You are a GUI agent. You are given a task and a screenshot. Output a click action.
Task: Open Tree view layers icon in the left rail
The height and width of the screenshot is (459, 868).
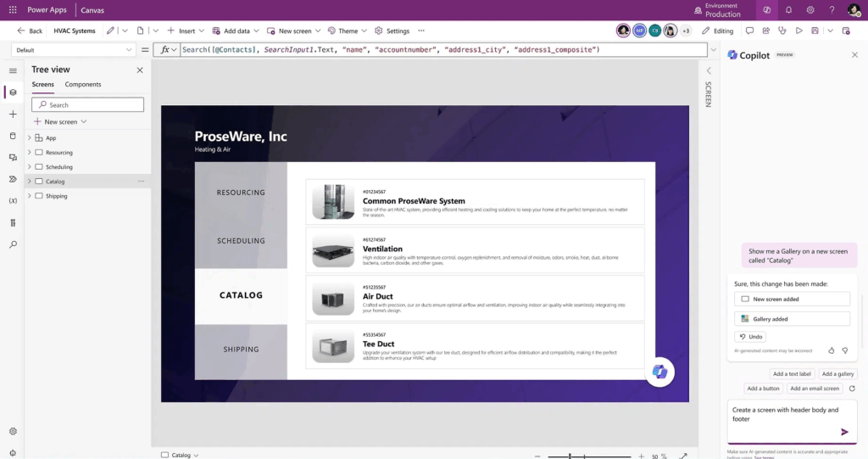tap(13, 92)
